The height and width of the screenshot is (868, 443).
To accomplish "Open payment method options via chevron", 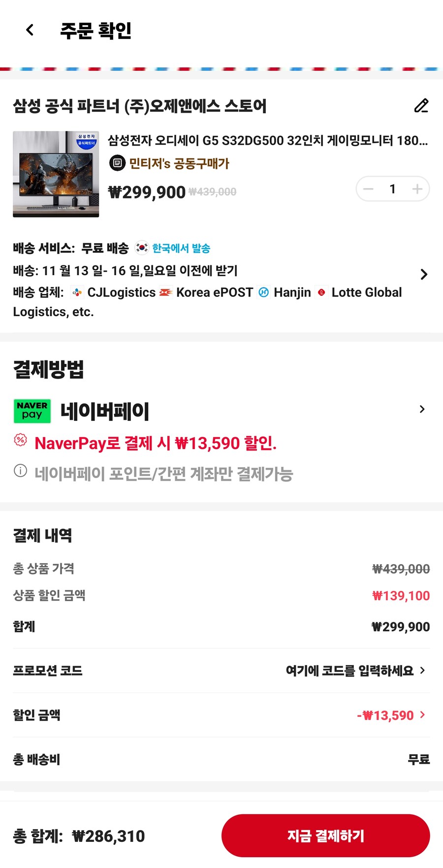I will [x=422, y=409].
